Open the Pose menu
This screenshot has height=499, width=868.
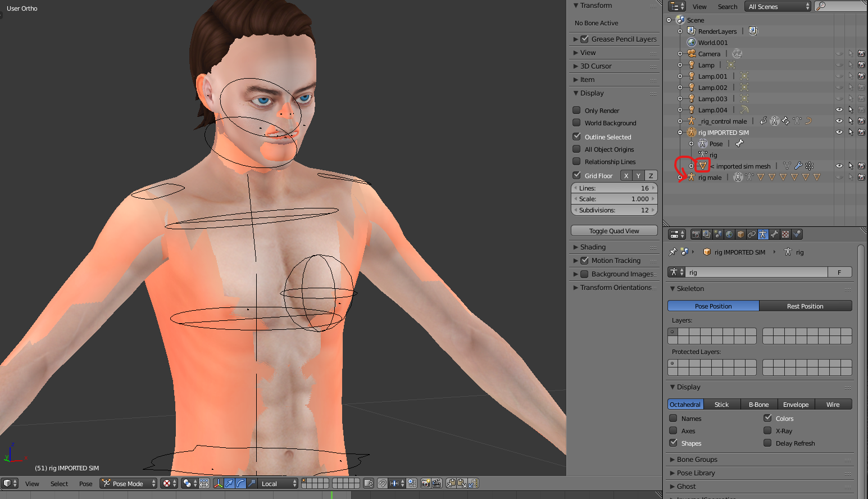pyautogui.click(x=86, y=483)
